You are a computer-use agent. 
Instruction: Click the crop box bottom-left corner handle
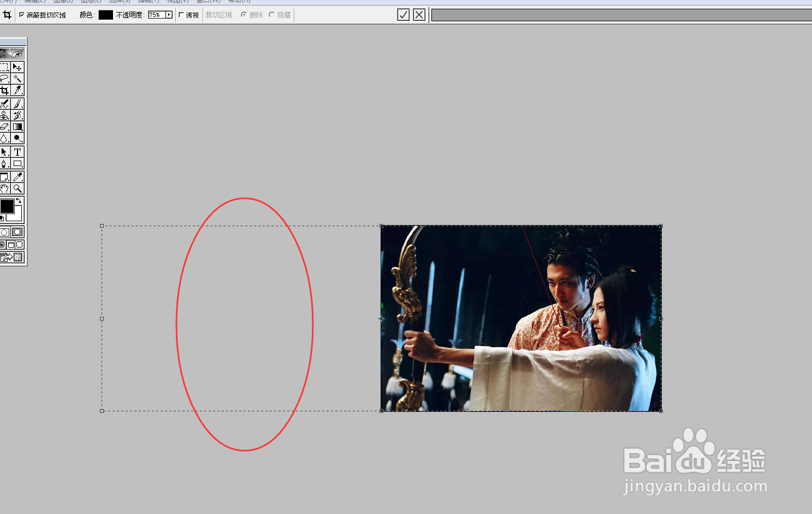click(102, 411)
